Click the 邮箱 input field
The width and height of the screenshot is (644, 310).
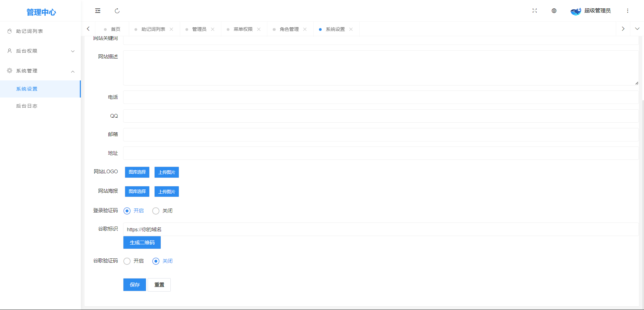point(381,134)
